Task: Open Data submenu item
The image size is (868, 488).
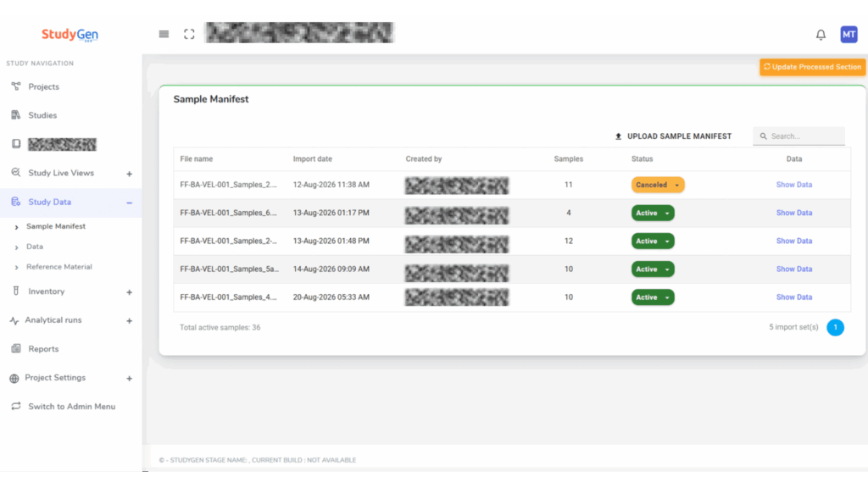Action: pos(34,247)
